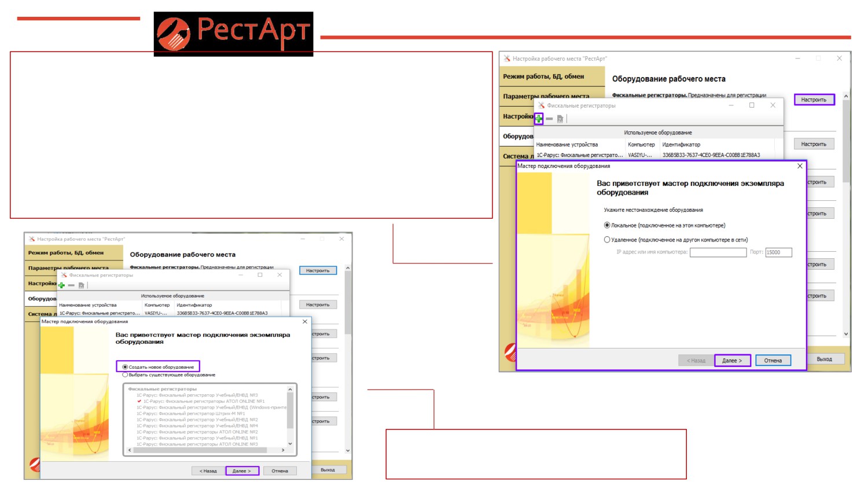Select list row Фискальные регистраторы АТОЛ ONLINE №3
Screen dimensions: 868x488
tap(197, 444)
